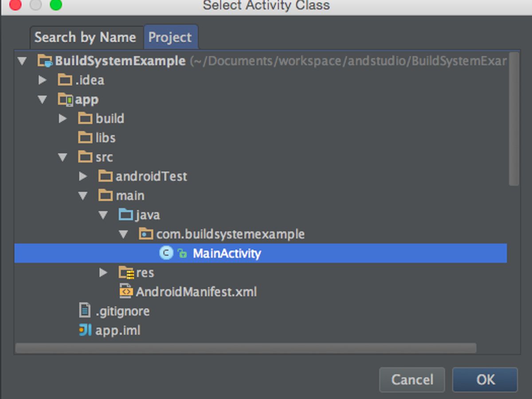Click the app module folder icon

(65, 99)
